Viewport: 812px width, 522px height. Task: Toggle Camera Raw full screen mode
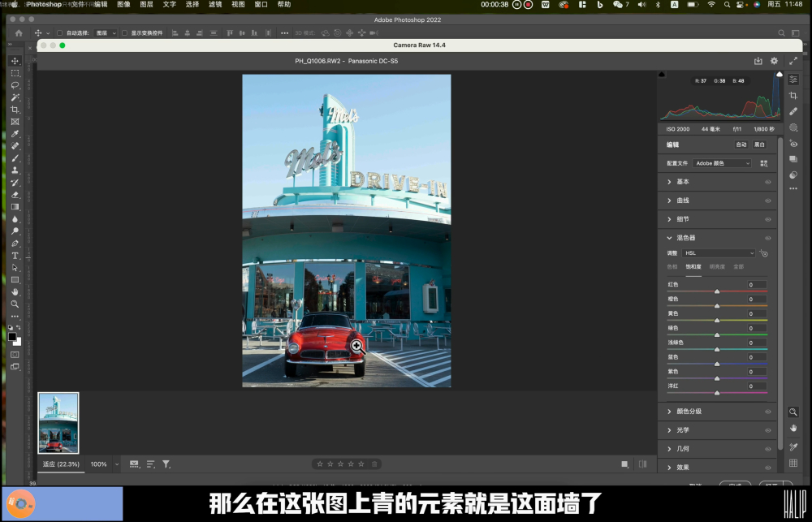pyautogui.click(x=793, y=61)
